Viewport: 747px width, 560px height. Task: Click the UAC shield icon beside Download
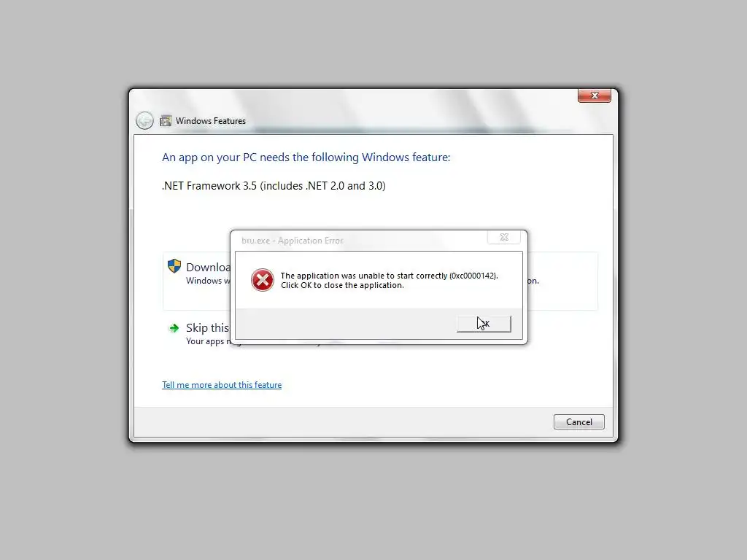(174, 265)
